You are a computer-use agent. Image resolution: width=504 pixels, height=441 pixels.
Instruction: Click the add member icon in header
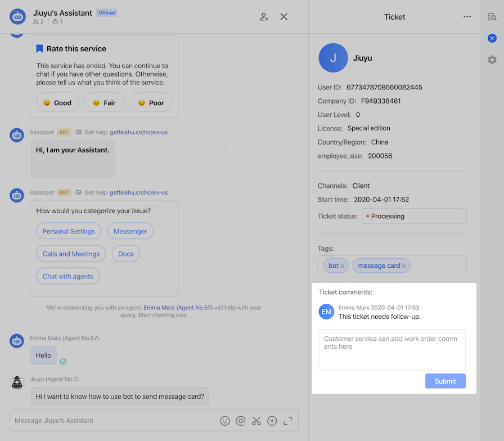click(x=264, y=17)
